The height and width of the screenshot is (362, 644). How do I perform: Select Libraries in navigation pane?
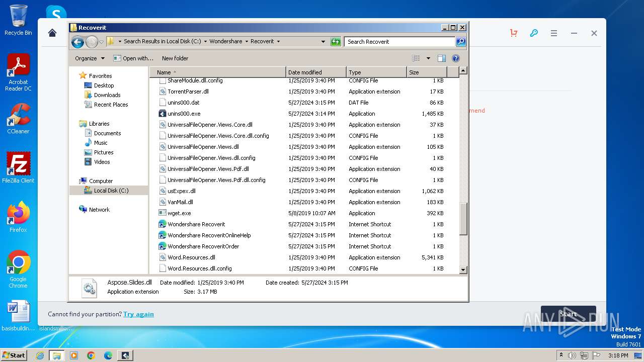[99, 124]
